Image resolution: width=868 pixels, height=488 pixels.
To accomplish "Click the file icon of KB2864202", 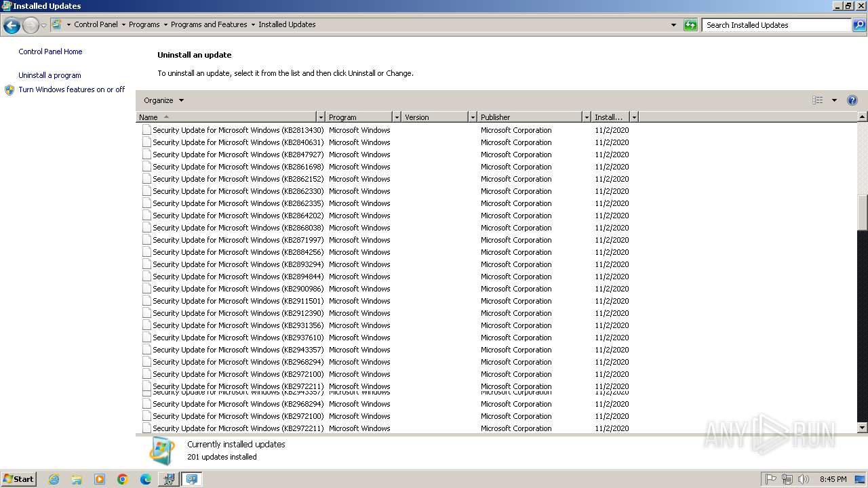I will click(146, 216).
